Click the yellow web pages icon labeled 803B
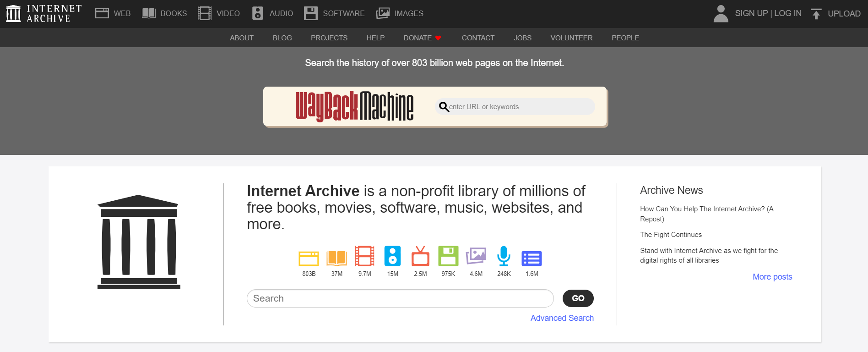 [309, 258]
